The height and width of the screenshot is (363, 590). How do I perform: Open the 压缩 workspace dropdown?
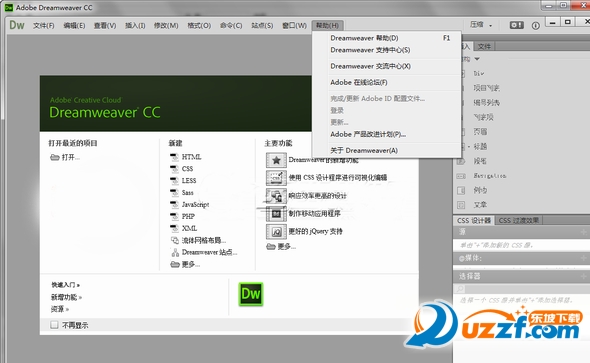tap(481, 25)
